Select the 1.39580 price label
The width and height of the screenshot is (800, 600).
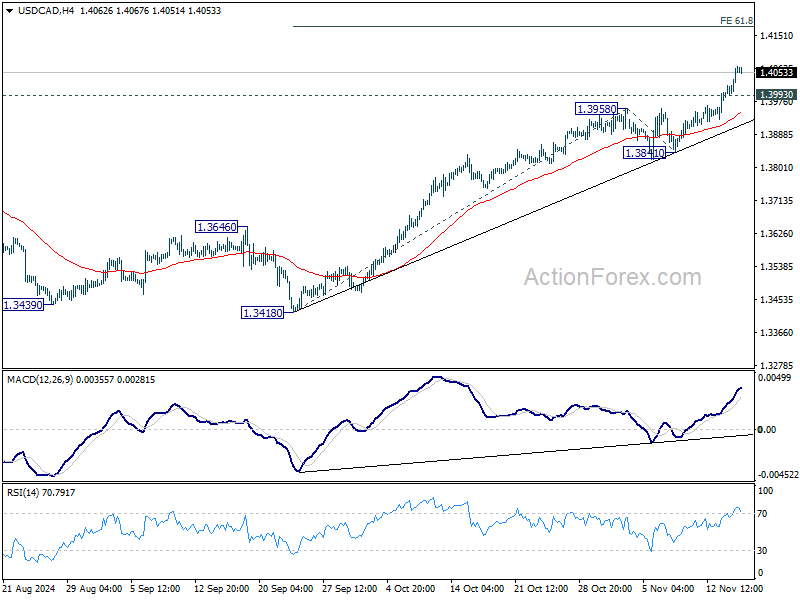[596, 109]
